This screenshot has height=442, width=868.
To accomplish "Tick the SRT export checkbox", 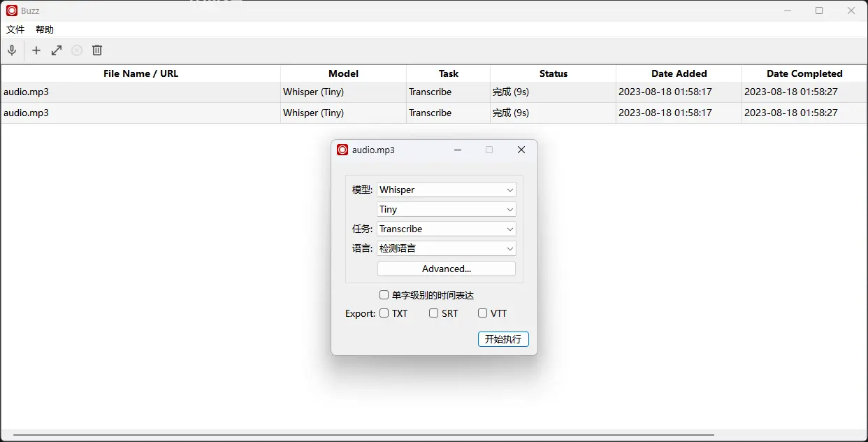I will [x=433, y=313].
